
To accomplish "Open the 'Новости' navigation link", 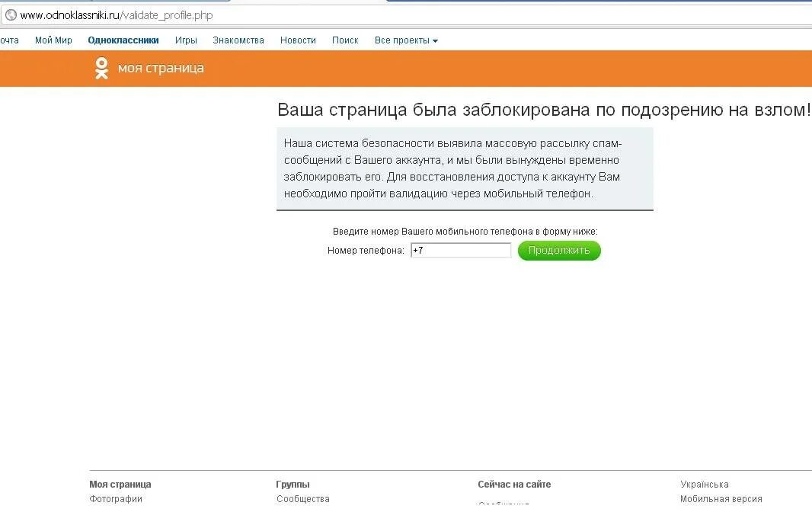I will (298, 40).
